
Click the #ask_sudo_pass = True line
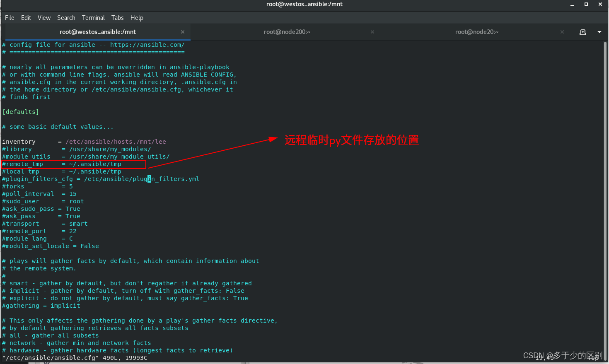pyautogui.click(x=41, y=209)
